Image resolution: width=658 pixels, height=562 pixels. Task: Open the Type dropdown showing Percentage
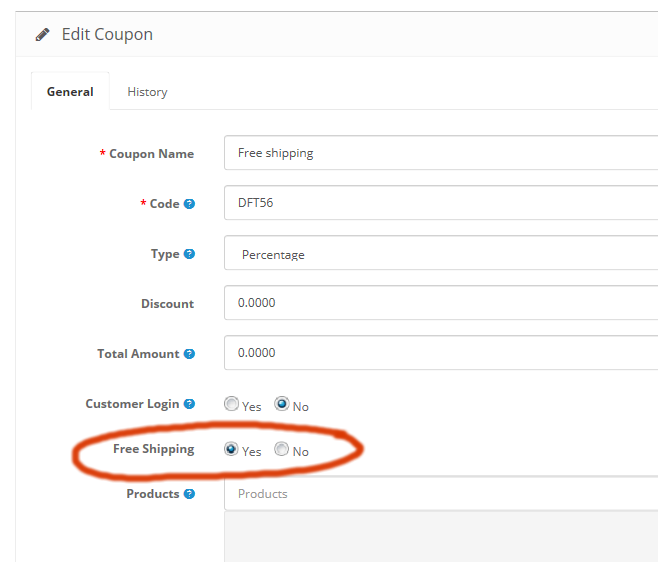[441, 253]
